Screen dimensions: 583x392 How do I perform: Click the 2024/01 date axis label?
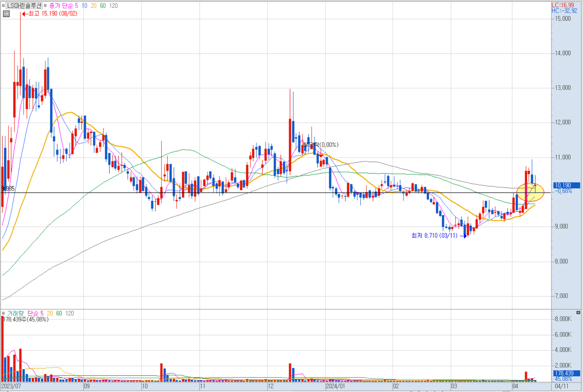336,386
